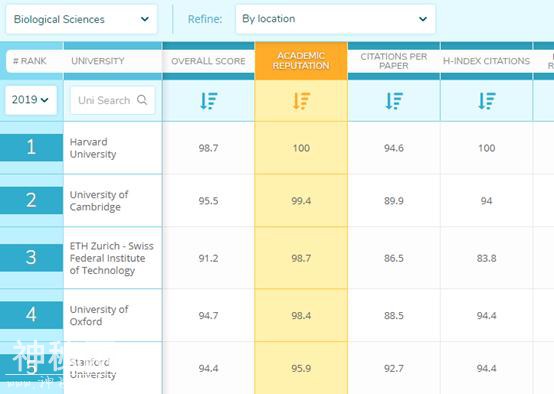
Task: Click Stanford academic reputation 95.9
Action: click(301, 369)
